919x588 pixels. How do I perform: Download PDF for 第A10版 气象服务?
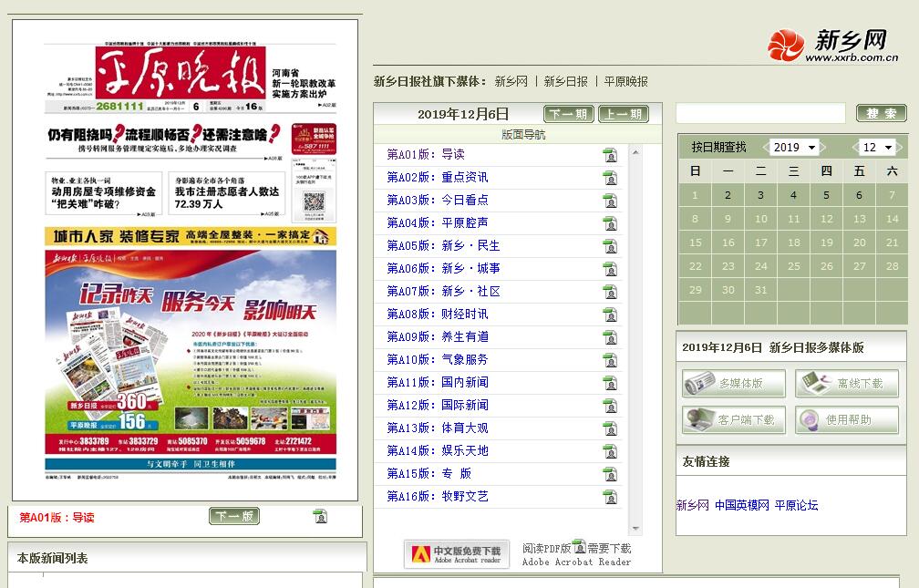610,360
